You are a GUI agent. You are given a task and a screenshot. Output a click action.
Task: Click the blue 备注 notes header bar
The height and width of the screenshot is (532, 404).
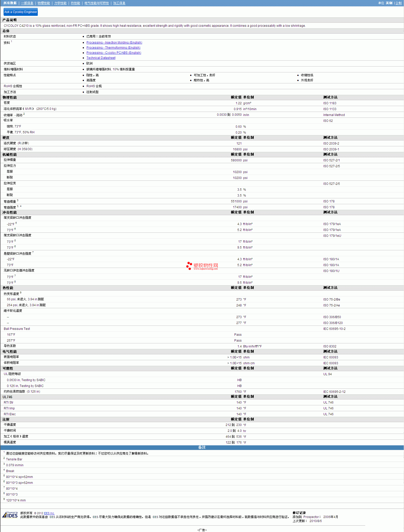(x=202, y=447)
